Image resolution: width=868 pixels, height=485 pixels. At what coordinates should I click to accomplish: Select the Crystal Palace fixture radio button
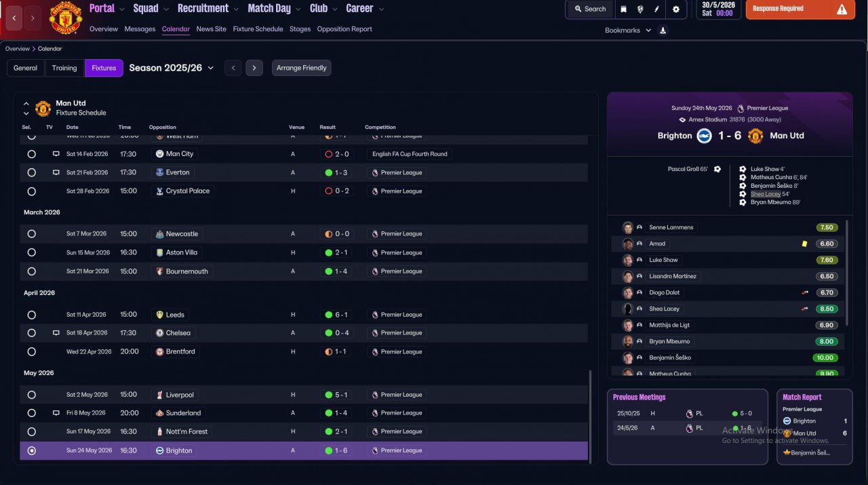(x=31, y=191)
